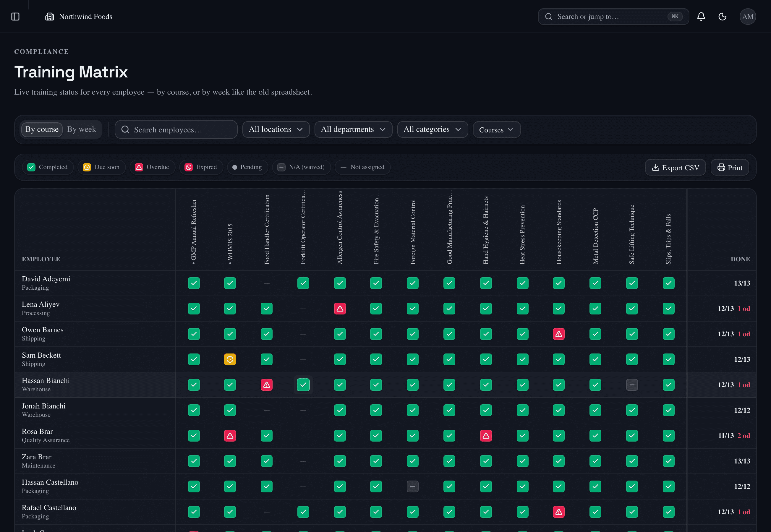
Task: Click Hassan Bianchi's waived Safe Lifting icon
Action: pyautogui.click(x=632, y=385)
